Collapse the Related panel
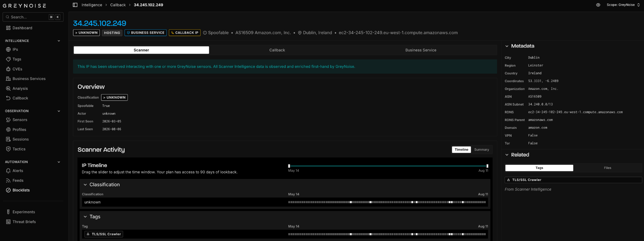This screenshot has width=644, height=241. [x=507, y=155]
